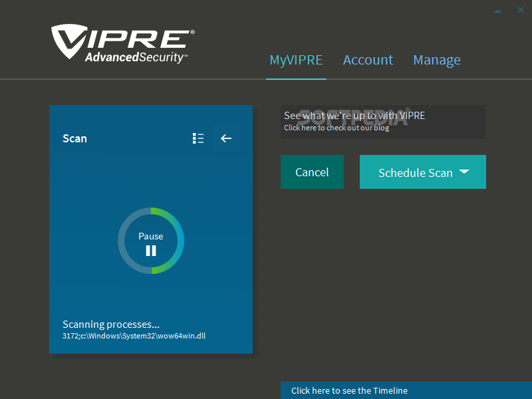Image resolution: width=532 pixels, height=399 pixels.
Task: Open the Manage tab
Action: [437, 60]
